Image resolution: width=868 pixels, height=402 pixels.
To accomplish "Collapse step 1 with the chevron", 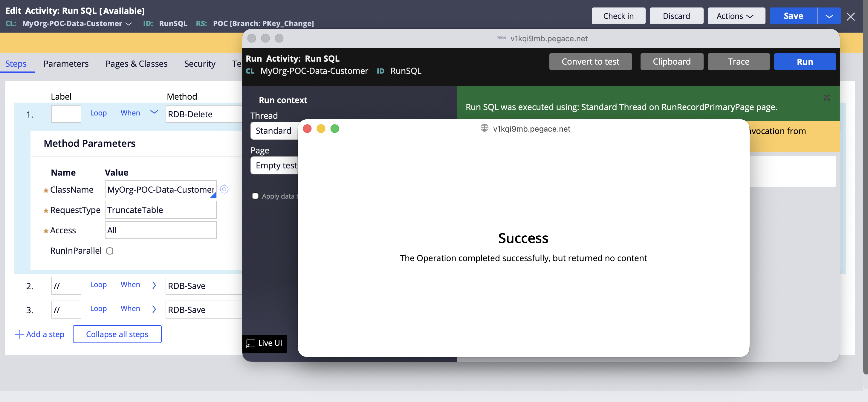I will [154, 112].
